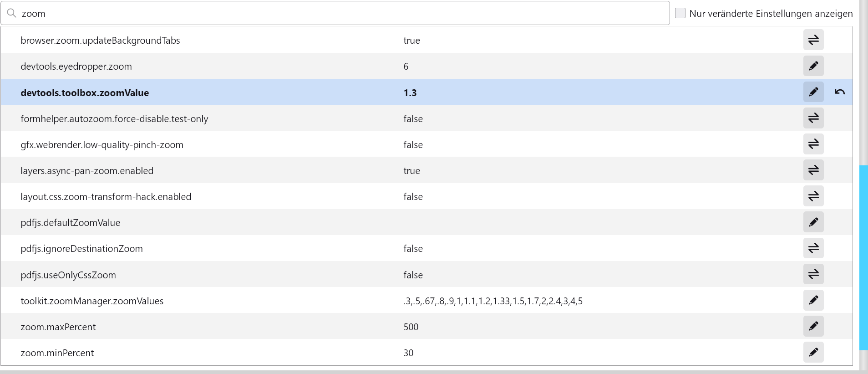Select the devtools.toolbox.zoomValue preference name

[x=85, y=93]
